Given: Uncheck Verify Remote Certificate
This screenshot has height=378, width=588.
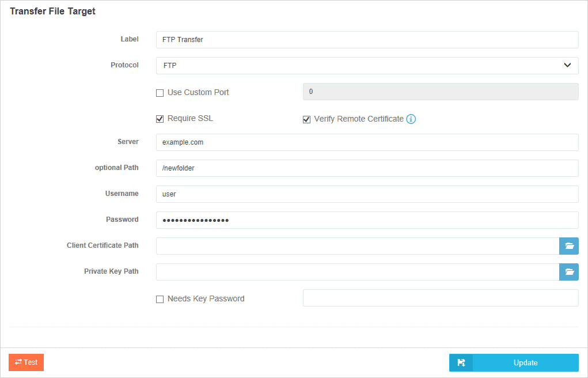Looking at the screenshot, I should tap(306, 119).
